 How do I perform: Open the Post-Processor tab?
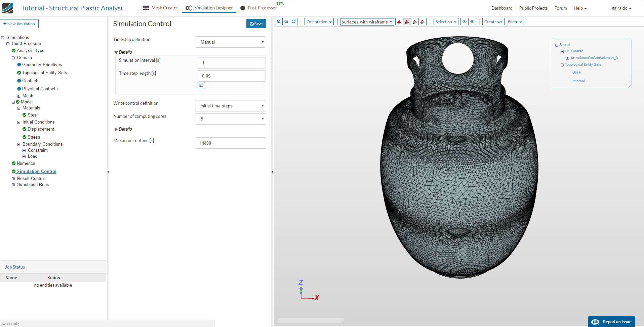(259, 8)
